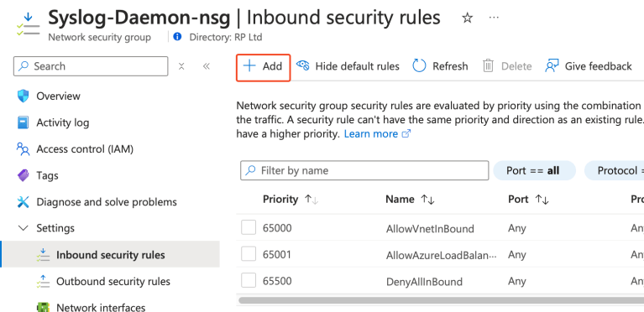Click priority value 65000
The image size is (644, 312).
click(277, 228)
